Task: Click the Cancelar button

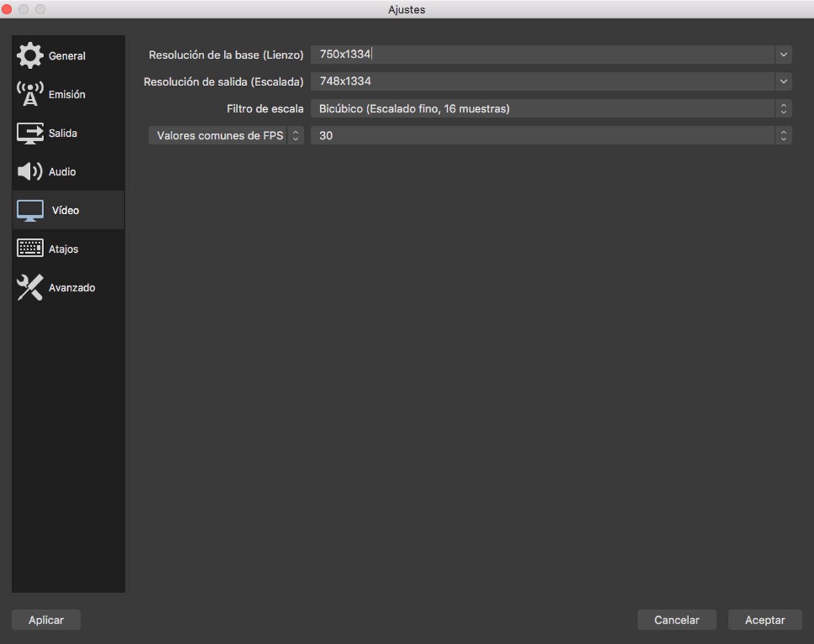Action: pyautogui.click(x=676, y=620)
